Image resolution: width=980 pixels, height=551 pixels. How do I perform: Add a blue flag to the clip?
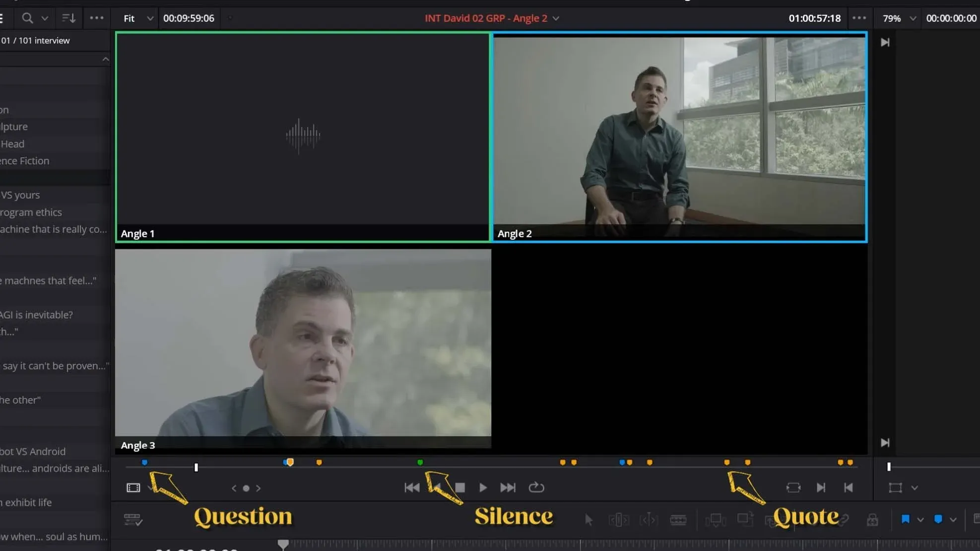coord(906,519)
